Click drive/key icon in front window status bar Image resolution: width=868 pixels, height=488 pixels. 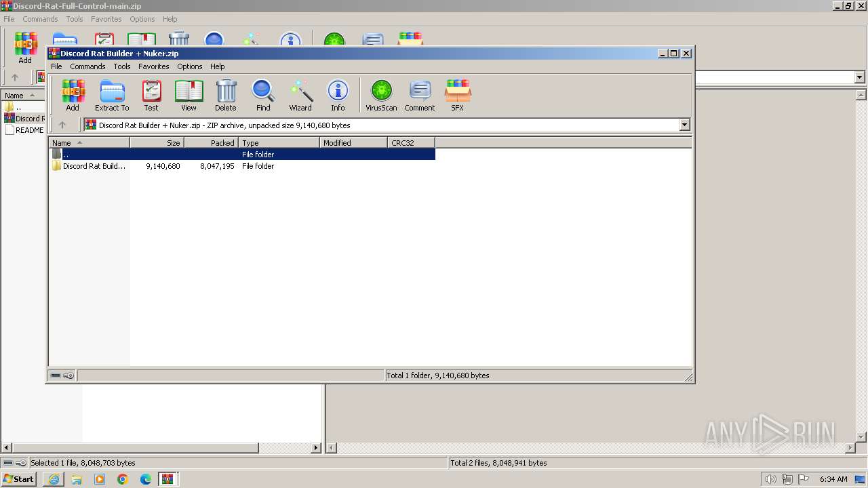coord(62,375)
